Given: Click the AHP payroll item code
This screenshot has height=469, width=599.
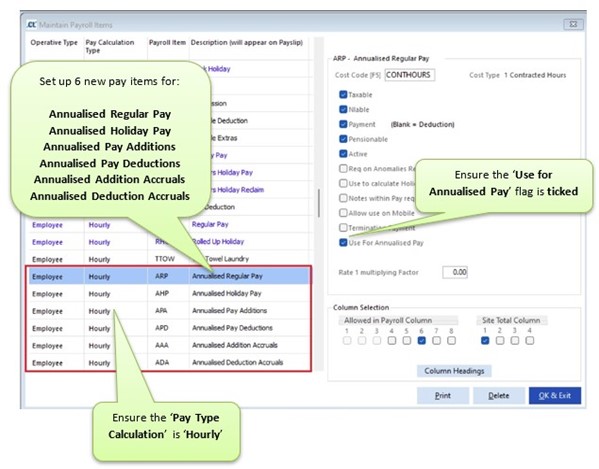Looking at the screenshot, I should pos(162,293).
